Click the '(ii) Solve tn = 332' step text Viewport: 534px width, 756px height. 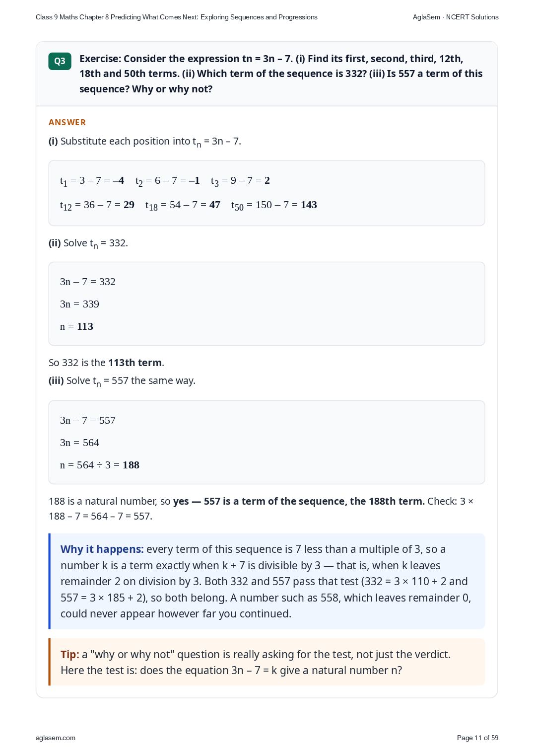coord(88,243)
